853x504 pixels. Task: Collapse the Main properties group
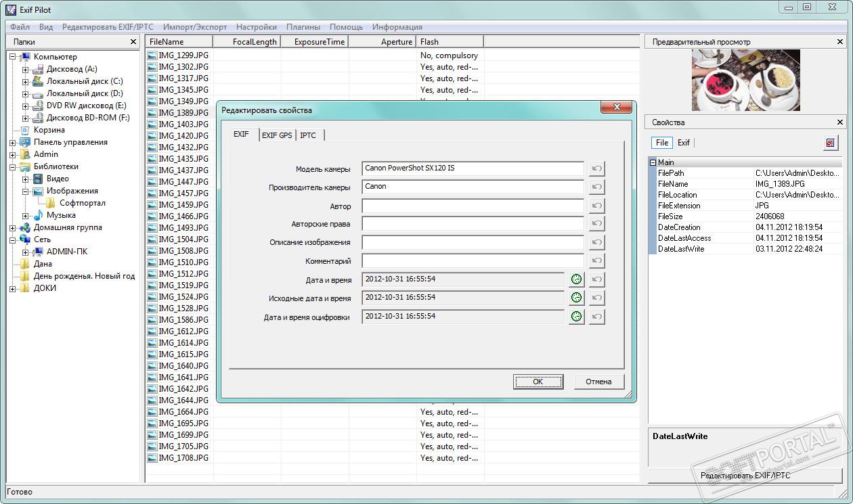coord(653,162)
